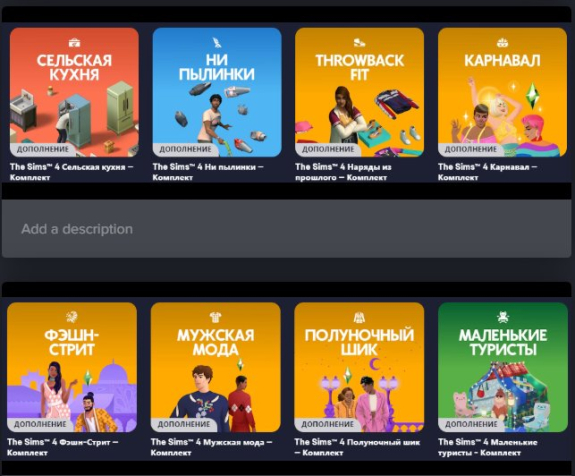Open The Sims 4 Полуночный шик title link
The width and height of the screenshot is (575, 476).
click(357, 447)
